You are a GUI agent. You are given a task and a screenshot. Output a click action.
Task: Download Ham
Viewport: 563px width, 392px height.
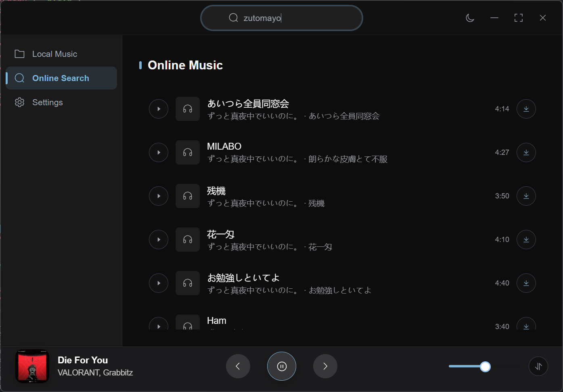526,326
